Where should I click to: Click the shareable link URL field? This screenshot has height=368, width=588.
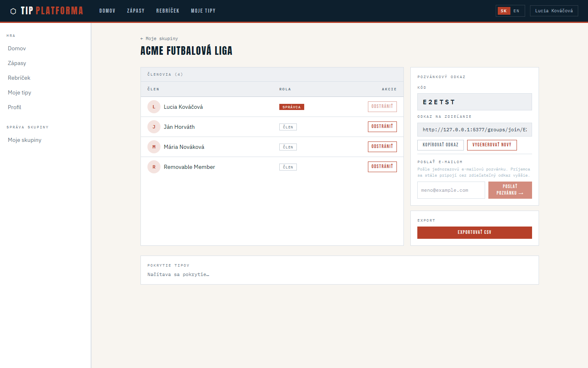point(474,130)
